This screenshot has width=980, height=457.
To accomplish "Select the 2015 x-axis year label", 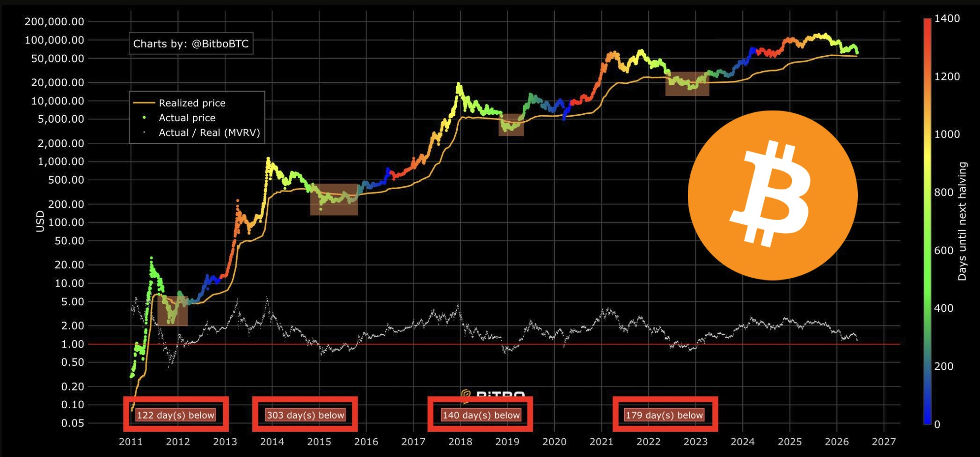I will [319, 442].
